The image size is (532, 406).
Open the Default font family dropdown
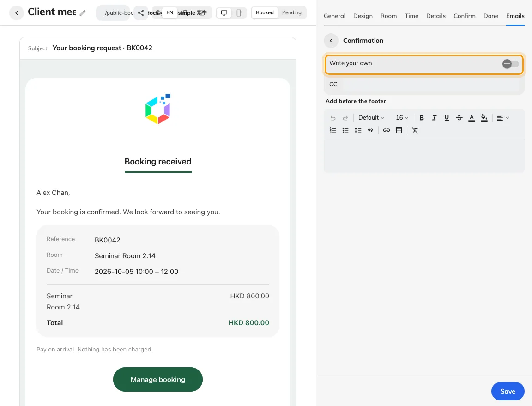click(371, 118)
